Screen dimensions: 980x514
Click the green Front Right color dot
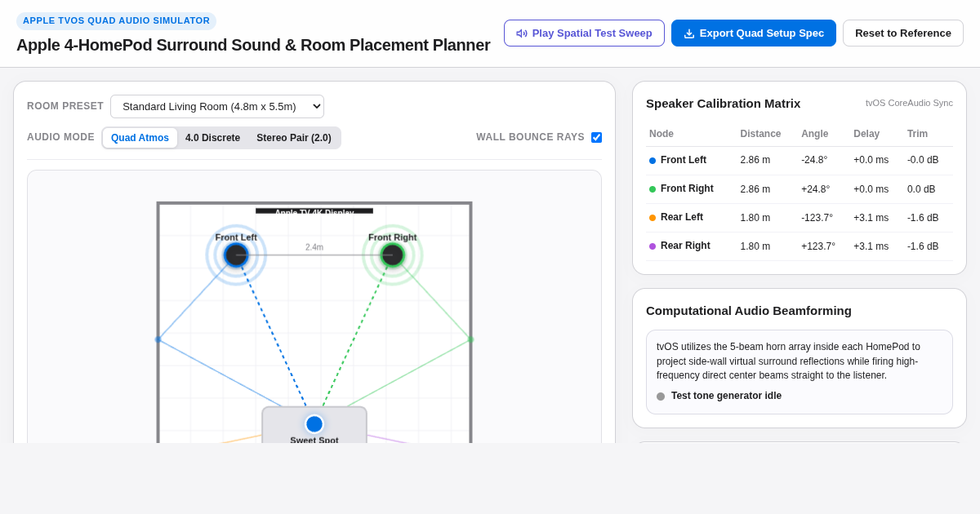pos(653,189)
